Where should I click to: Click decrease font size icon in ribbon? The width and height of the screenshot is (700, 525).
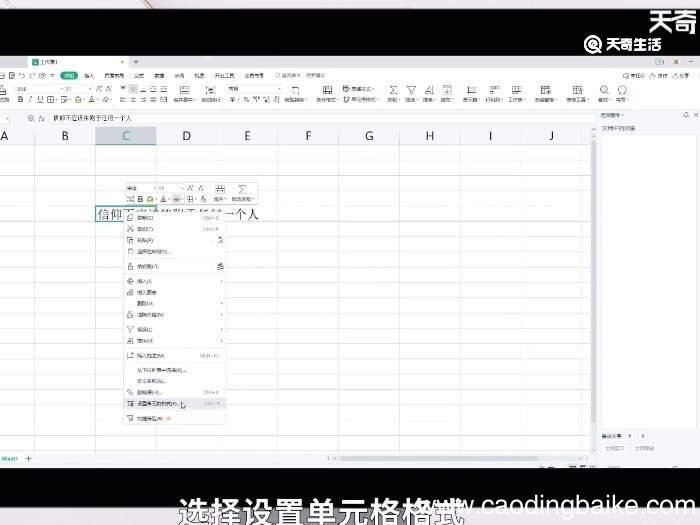108,89
